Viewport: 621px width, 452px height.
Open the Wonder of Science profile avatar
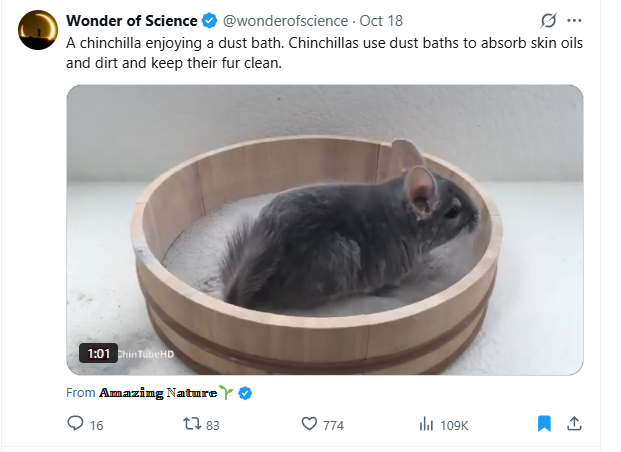point(38,30)
